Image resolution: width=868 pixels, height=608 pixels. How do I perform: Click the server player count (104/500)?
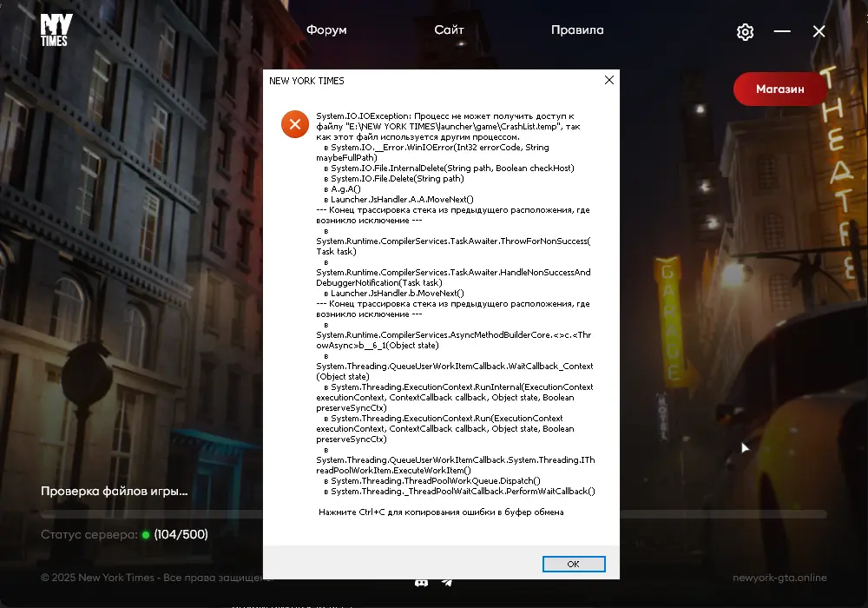181,535
